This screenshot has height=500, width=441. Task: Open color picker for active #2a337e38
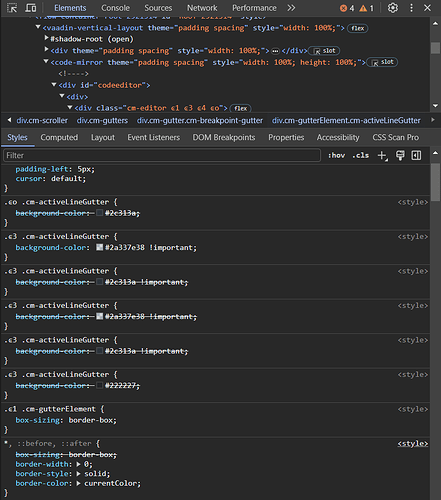tap(99, 248)
